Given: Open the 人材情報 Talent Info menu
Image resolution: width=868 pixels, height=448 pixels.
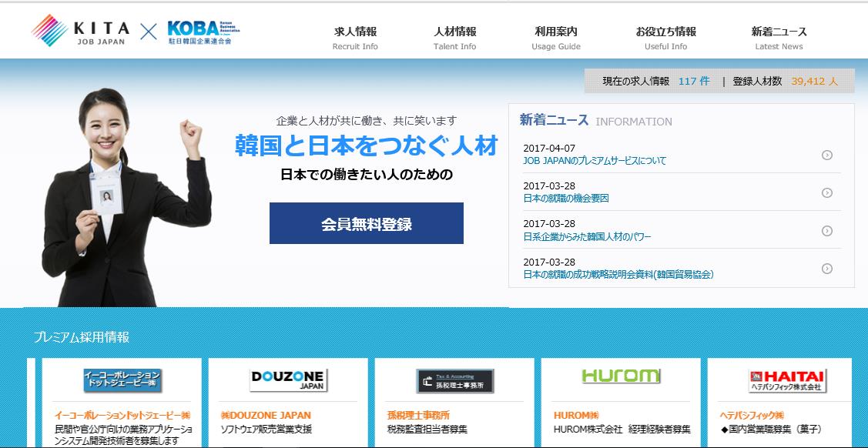Looking at the screenshot, I should click(454, 38).
